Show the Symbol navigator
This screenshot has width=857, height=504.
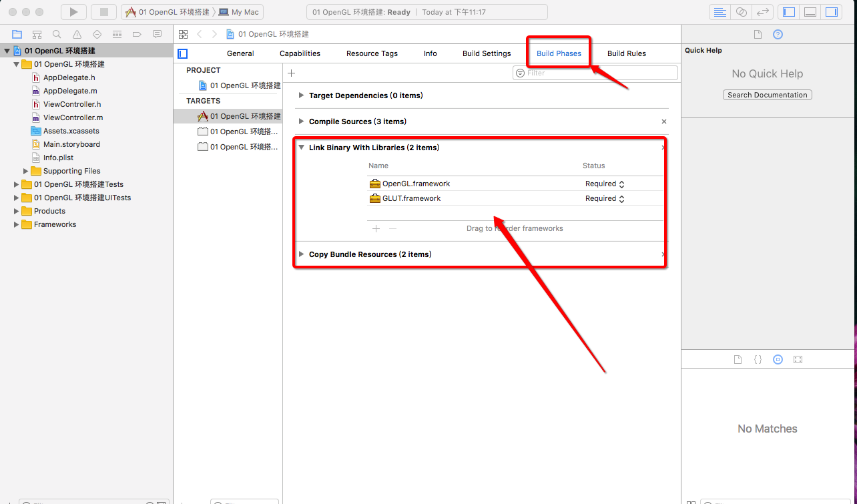37,34
